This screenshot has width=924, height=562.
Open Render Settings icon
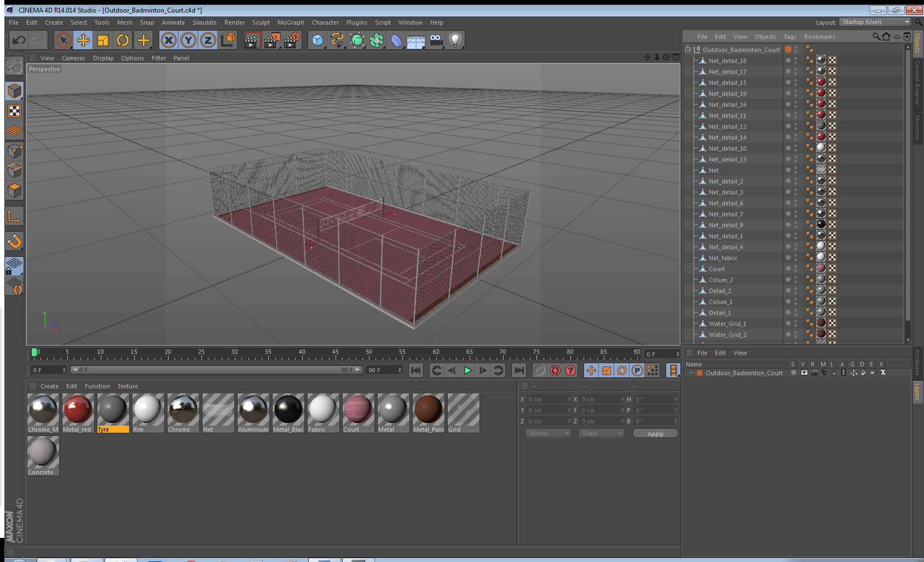pos(292,40)
